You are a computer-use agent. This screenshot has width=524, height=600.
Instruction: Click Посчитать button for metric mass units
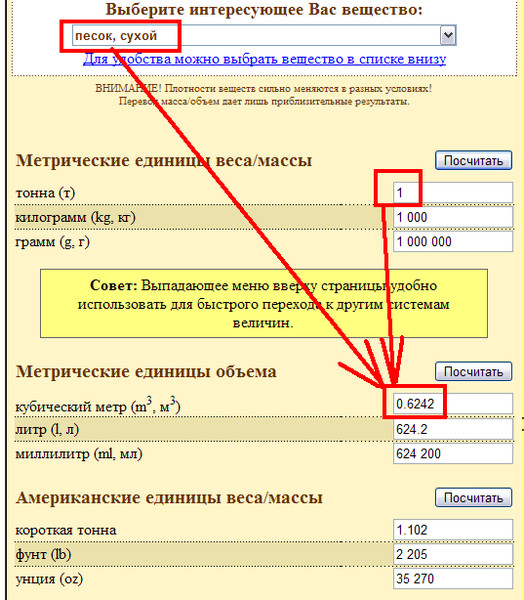coord(473,160)
